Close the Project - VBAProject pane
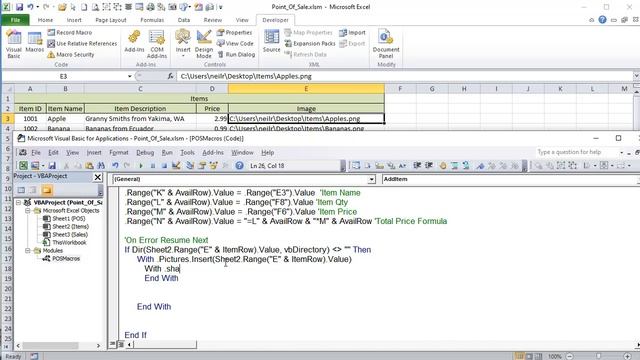 98,177
